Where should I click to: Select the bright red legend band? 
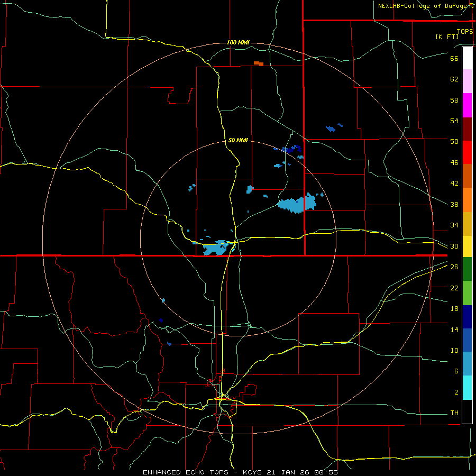coord(467,152)
